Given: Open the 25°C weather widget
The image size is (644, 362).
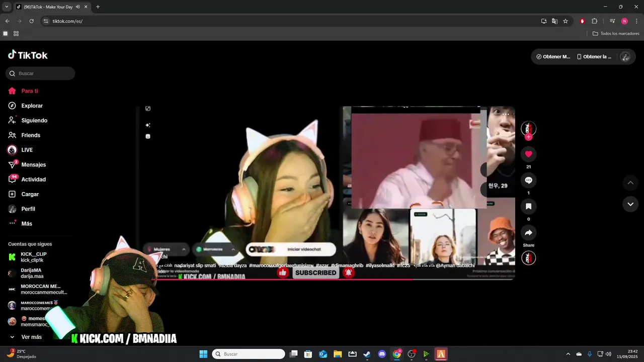Looking at the screenshot, I should point(21,354).
